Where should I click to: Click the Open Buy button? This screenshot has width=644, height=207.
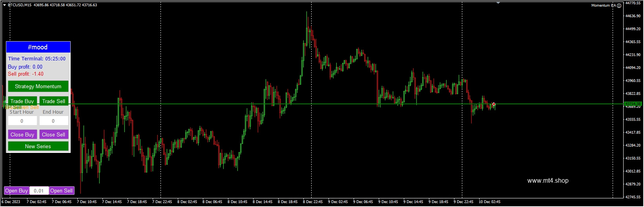pyautogui.click(x=16, y=191)
